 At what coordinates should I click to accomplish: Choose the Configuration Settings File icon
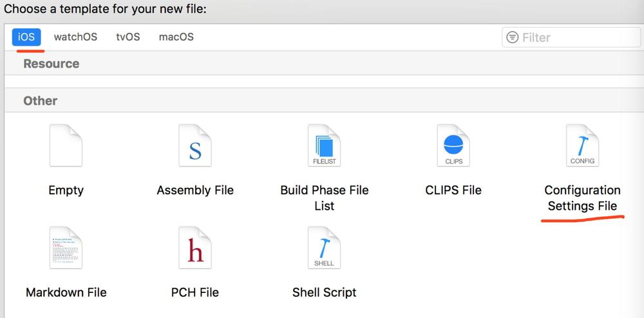point(582,146)
